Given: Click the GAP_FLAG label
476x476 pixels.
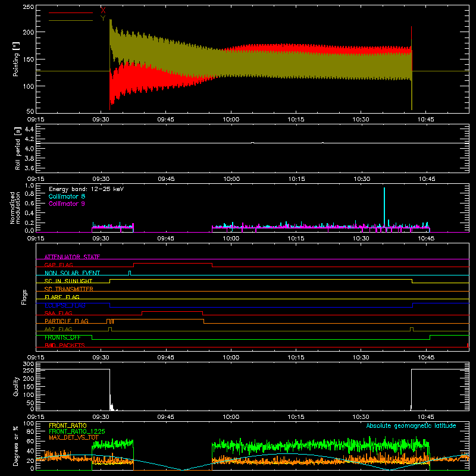Looking at the screenshot, I should point(58,265).
